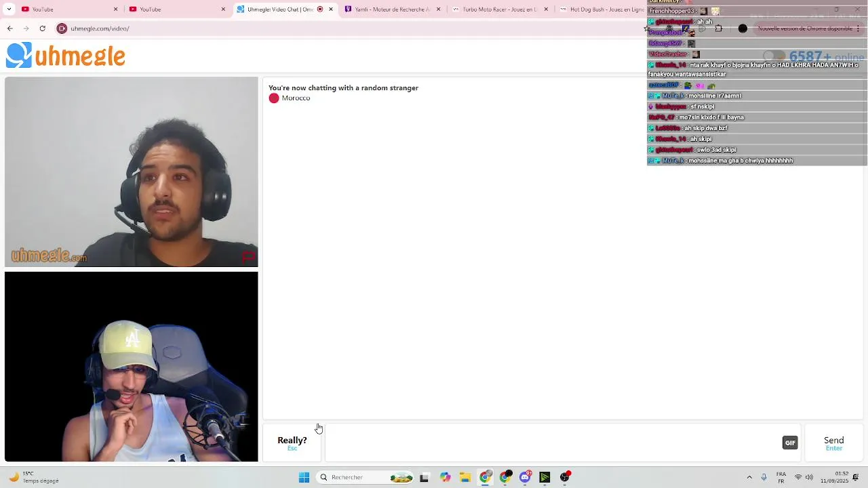This screenshot has height=488, width=868.
Task: Open the Chrome three-dot menu
Action: point(859,28)
